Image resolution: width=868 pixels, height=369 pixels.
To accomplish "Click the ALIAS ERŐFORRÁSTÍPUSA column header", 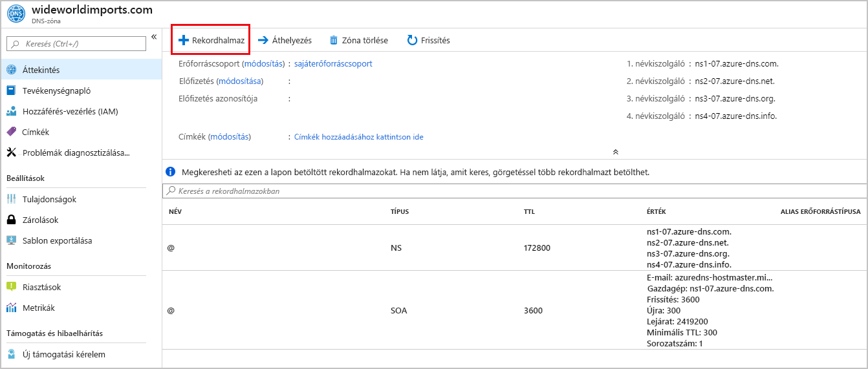I will tap(820, 211).
